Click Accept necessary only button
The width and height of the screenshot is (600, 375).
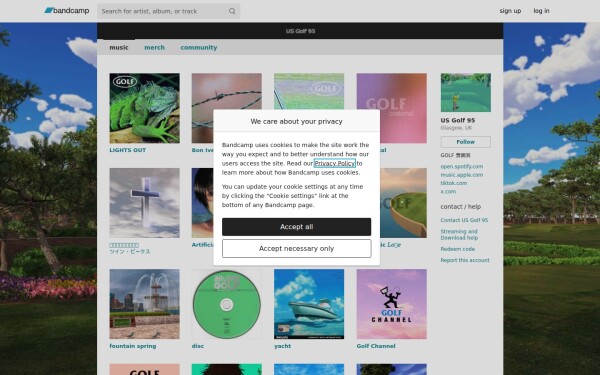pyautogui.click(x=297, y=249)
